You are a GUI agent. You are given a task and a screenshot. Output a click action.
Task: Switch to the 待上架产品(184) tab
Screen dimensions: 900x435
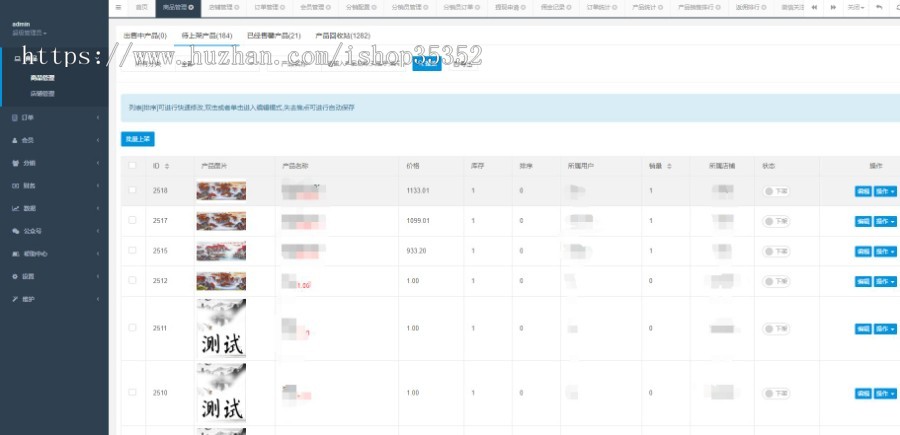pyautogui.click(x=207, y=36)
